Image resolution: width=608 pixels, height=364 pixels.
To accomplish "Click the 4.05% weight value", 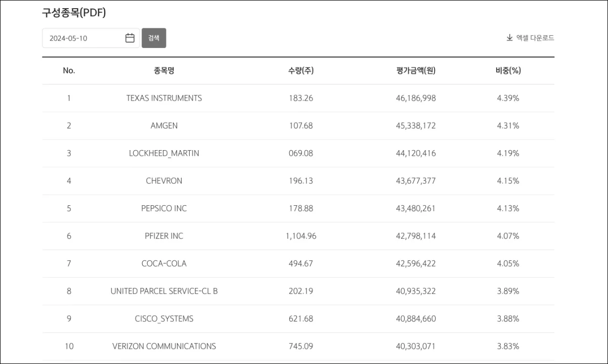I will pyautogui.click(x=508, y=263).
